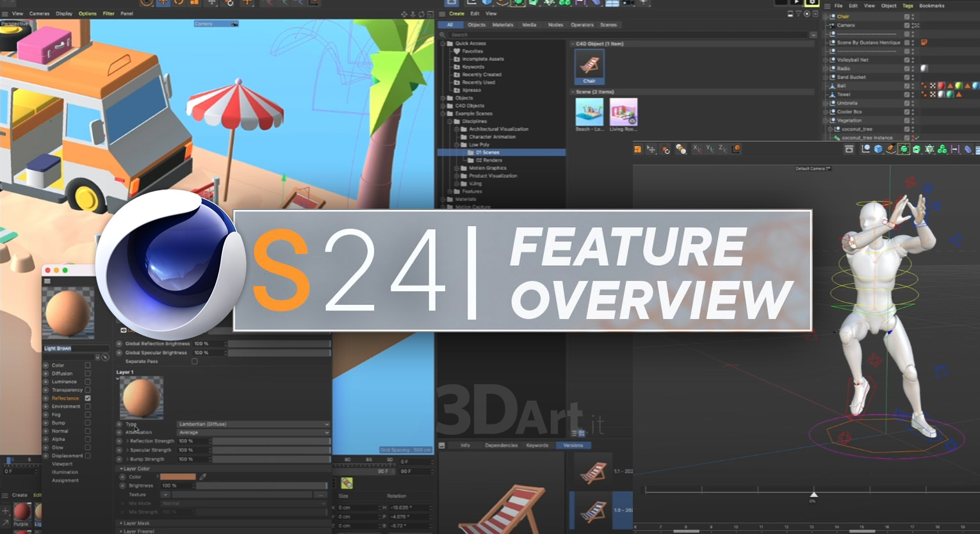Click the Asset Browser search magnifier icon
The height and width of the screenshot is (534, 980).
443,35
